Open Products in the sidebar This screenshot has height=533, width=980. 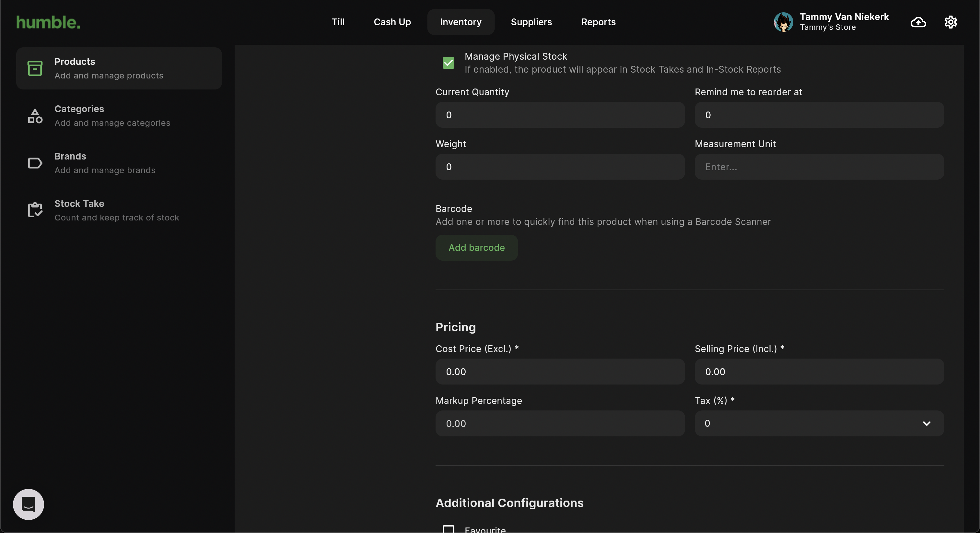tap(119, 68)
